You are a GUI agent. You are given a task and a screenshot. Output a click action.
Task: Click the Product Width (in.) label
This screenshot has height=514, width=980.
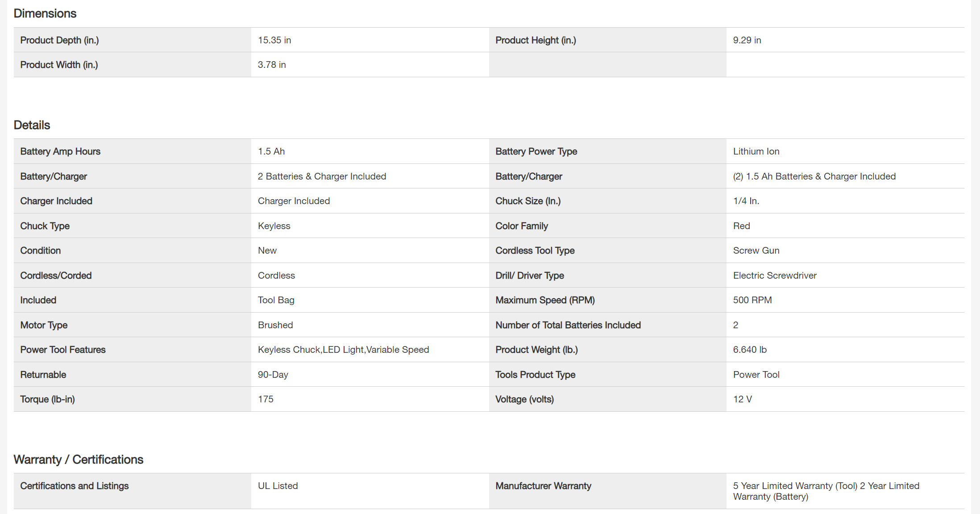(59, 65)
